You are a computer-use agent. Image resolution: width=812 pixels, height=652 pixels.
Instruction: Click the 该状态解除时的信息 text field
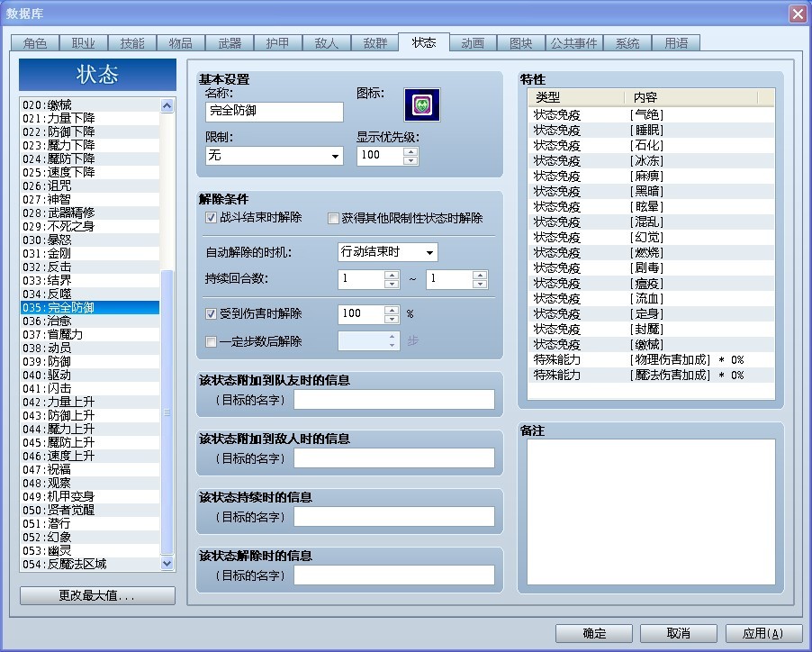coord(394,575)
